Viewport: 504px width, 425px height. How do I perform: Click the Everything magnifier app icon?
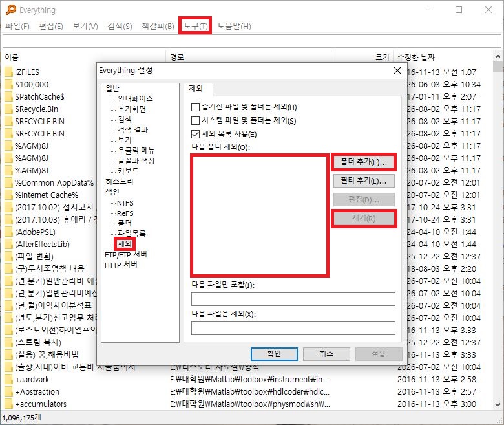click(x=10, y=10)
